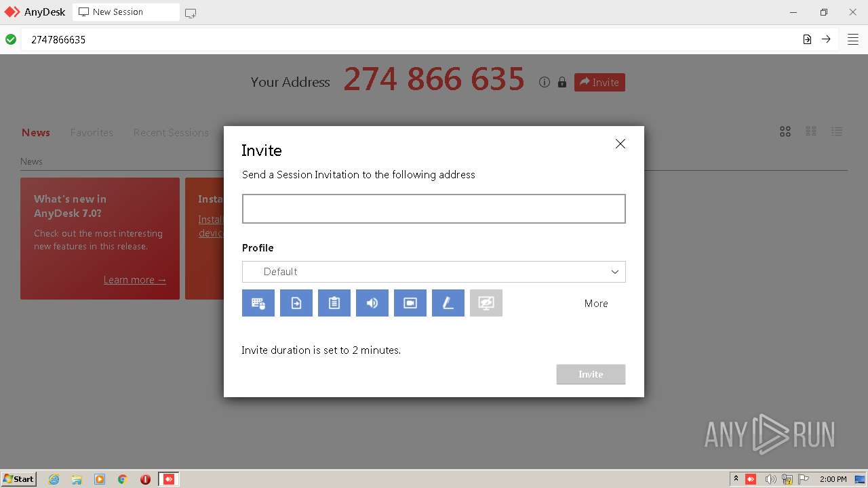The width and height of the screenshot is (868, 488).
Task: Open the media player taskbar icon
Action: click(x=100, y=479)
